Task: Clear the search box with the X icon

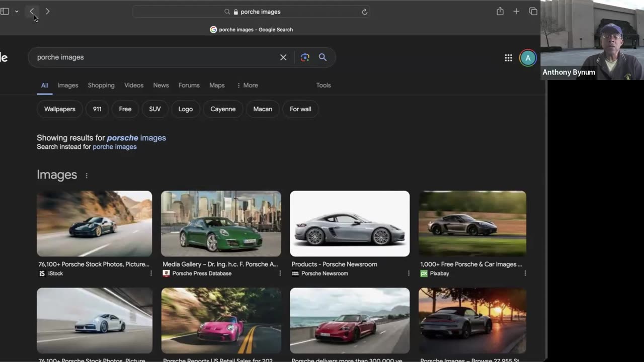Action: coord(283,57)
